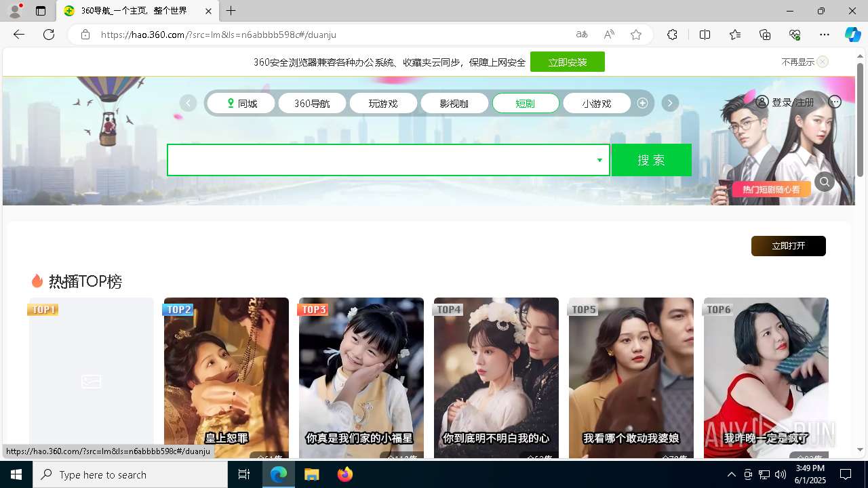Click the 登录/注册 user icon link
Screen dimensions: 868x488
pyautogui.click(x=785, y=102)
